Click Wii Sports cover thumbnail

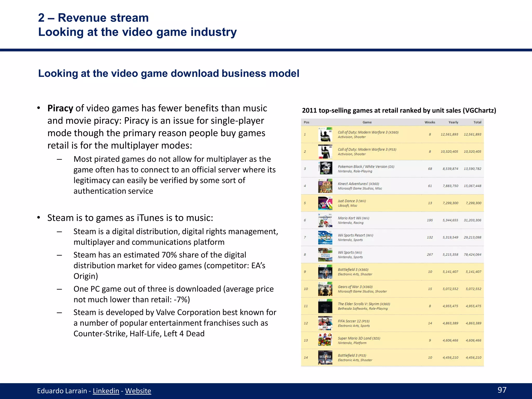[x=325, y=254]
